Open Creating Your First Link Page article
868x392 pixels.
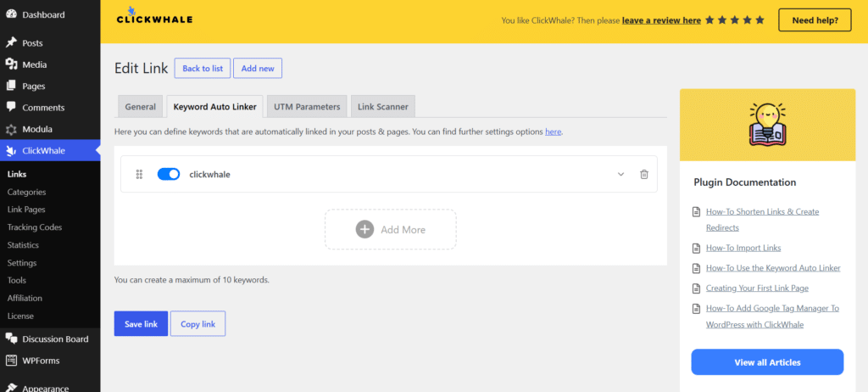coord(757,288)
